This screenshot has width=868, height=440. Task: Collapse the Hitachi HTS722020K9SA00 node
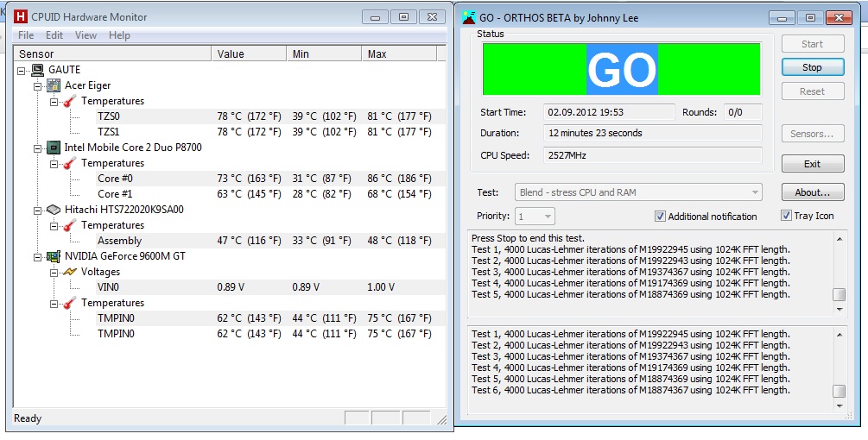click(x=38, y=210)
